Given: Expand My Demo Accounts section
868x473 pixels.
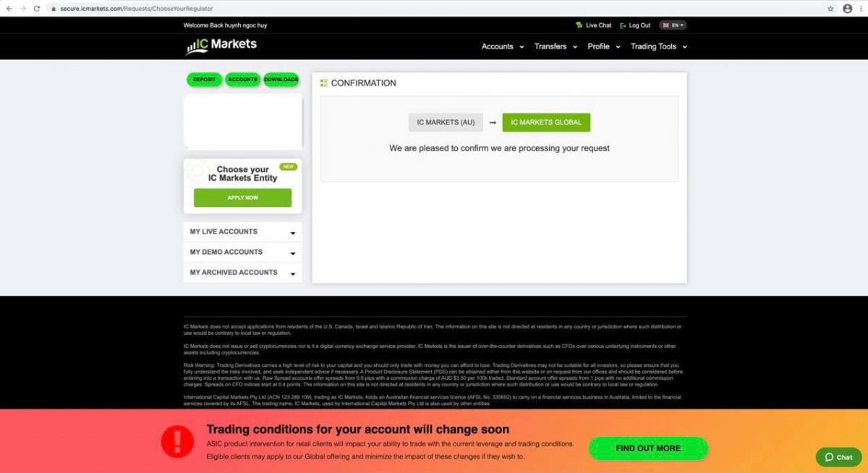Looking at the screenshot, I should click(x=242, y=252).
